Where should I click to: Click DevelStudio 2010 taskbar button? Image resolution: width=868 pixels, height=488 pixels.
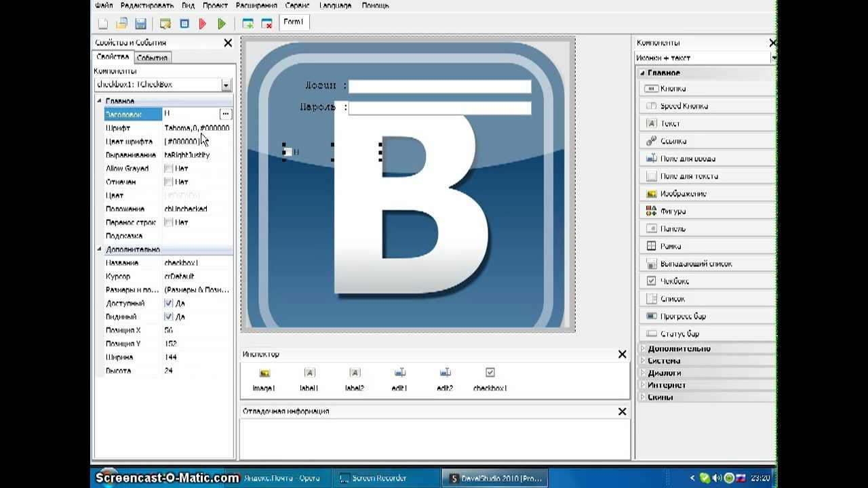pyautogui.click(x=496, y=478)
